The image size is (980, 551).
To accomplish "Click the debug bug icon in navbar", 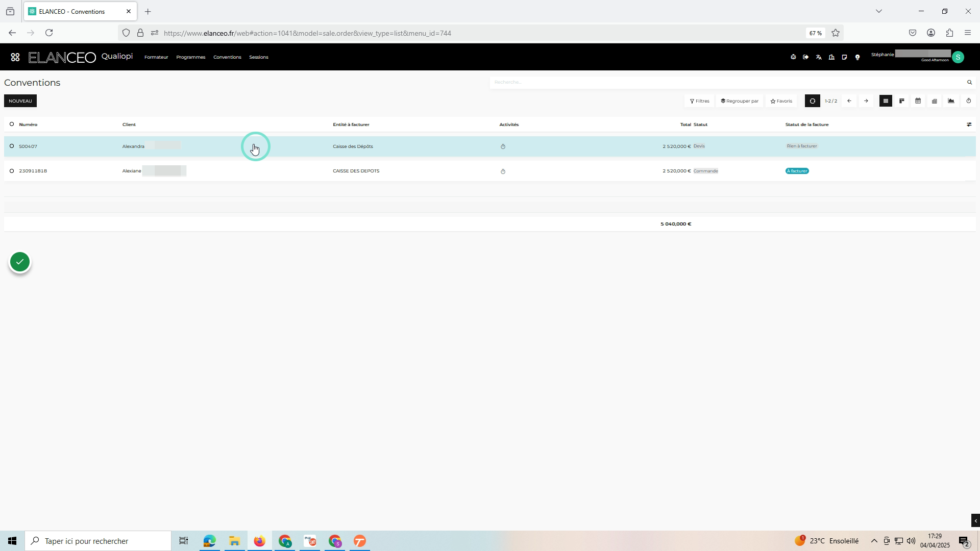I will point(793,57).
